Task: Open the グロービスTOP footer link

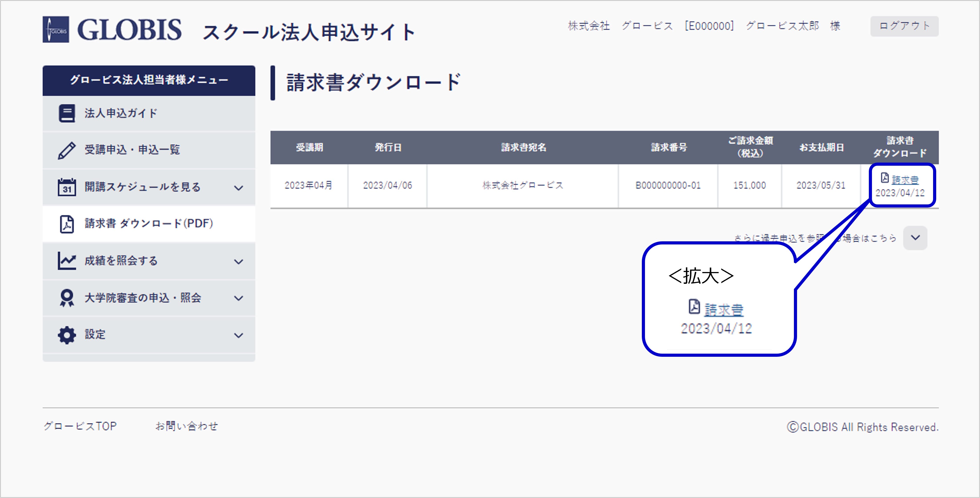Action: click(x=80, y=426)
